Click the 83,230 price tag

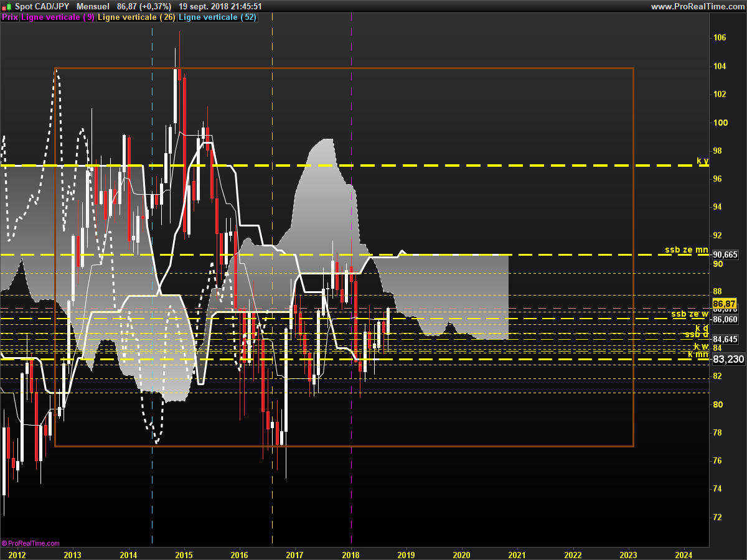[728, 360]
